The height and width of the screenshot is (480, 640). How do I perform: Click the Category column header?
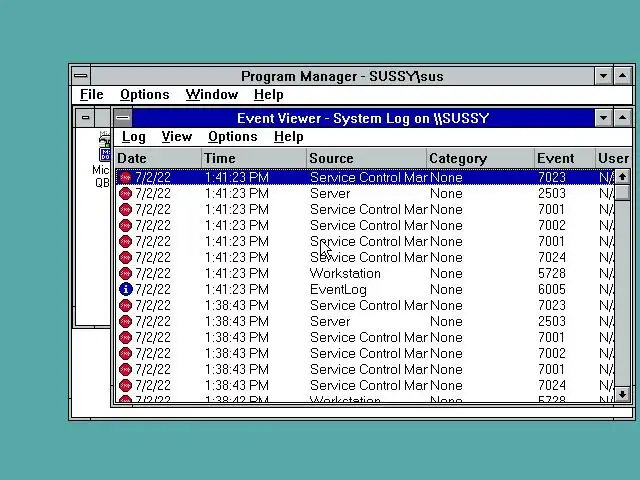tap(480, 158)
